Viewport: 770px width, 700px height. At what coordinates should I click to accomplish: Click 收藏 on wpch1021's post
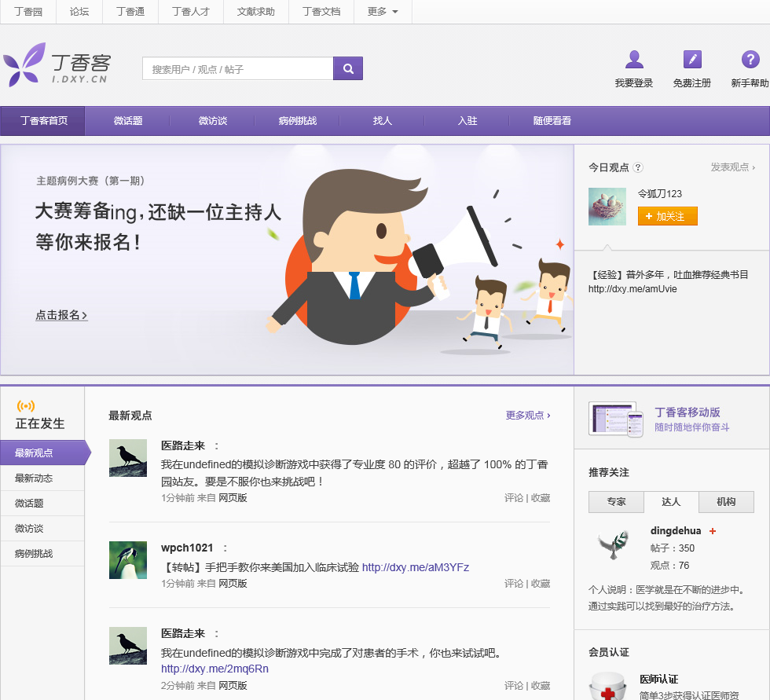click(x=541, y=584)
